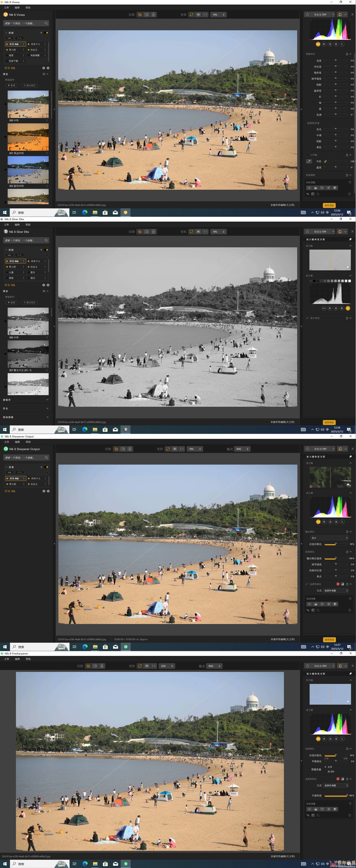Collapse the 类别 section in Viveza

click(x=6, y=33)
